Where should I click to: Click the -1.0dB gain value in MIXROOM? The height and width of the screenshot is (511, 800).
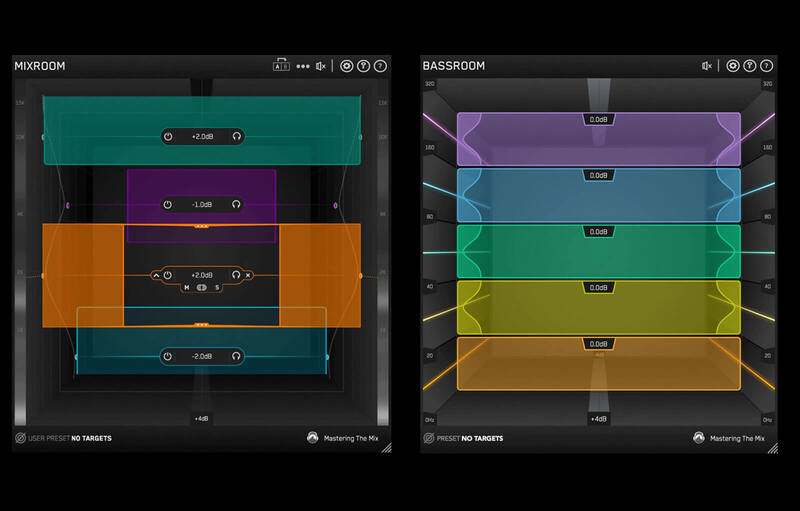point(202,205)
